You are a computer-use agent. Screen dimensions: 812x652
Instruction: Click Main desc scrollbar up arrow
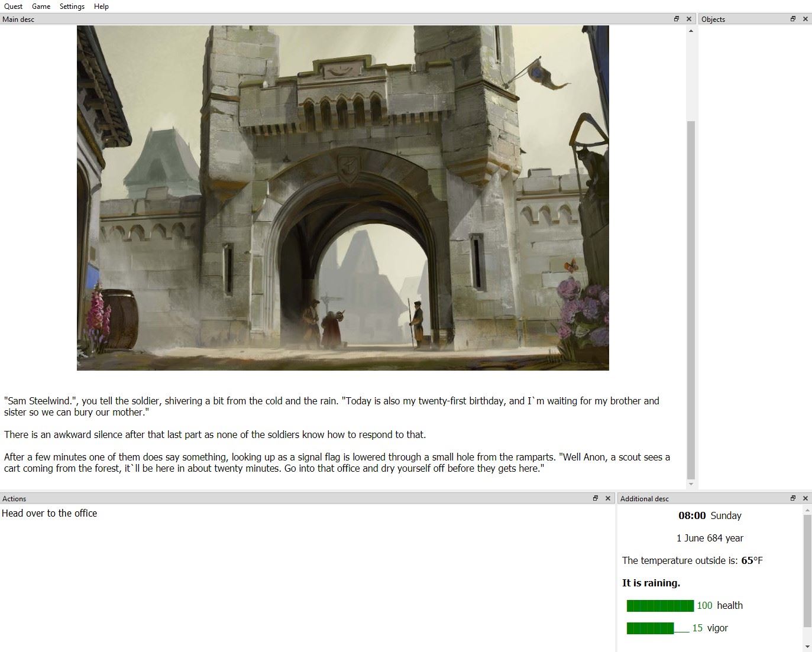point(691,31)
